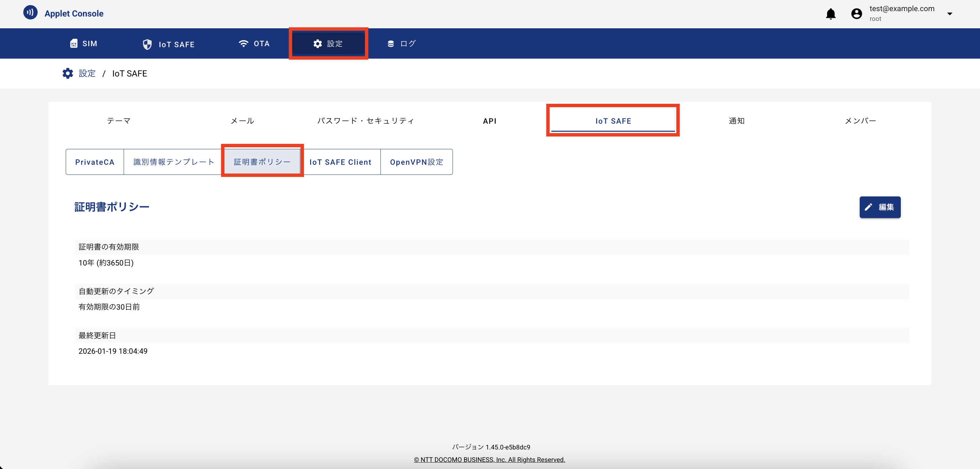Select the SIM card icon in navigation

(74, 43)
